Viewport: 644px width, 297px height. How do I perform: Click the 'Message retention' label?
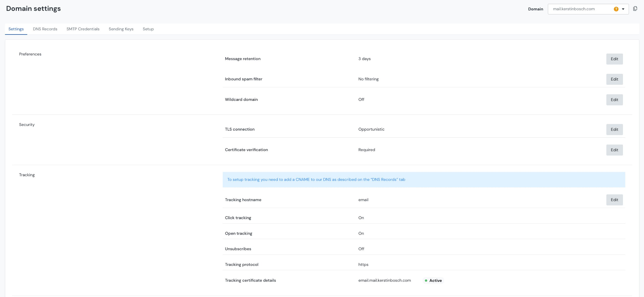coord(242,59)
